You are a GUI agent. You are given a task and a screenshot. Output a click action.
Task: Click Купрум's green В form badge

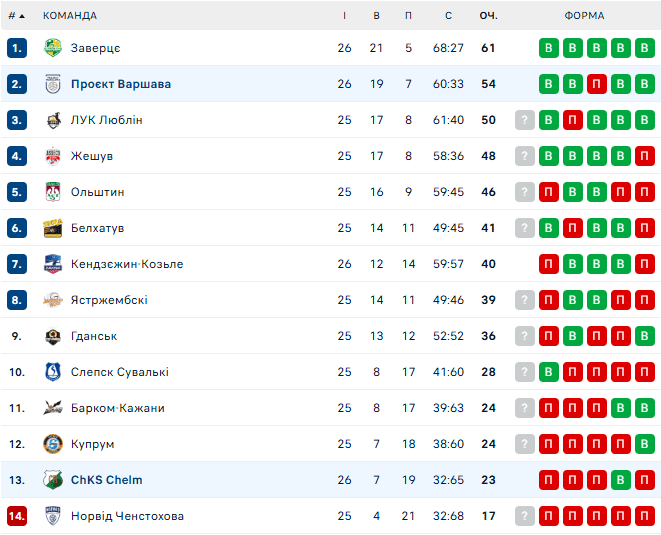[645, 444]
